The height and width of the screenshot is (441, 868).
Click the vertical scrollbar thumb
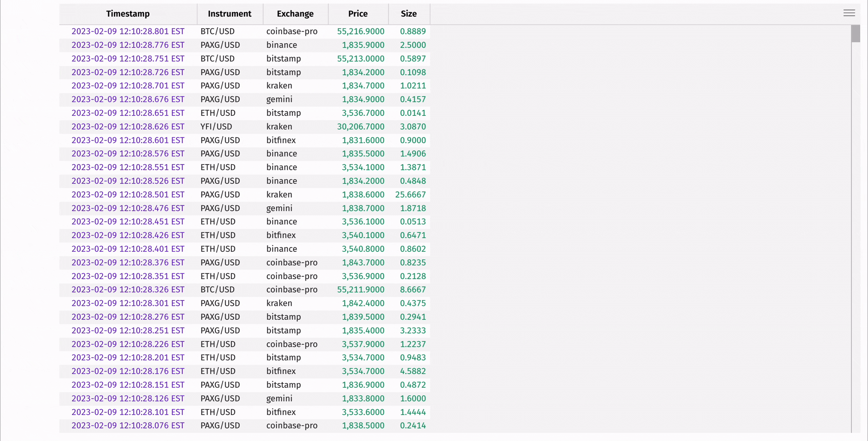[855, 34]
